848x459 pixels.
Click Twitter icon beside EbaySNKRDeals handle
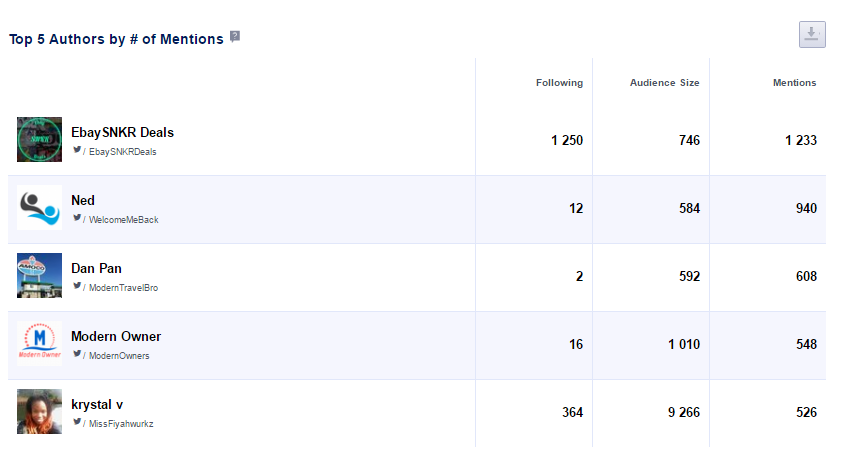(76, 150)
